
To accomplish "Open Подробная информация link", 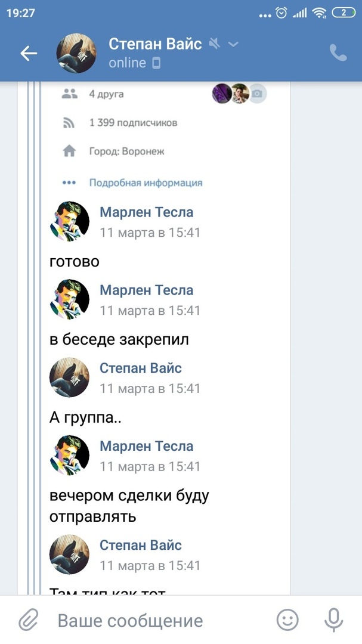I will tap(146, 183).
